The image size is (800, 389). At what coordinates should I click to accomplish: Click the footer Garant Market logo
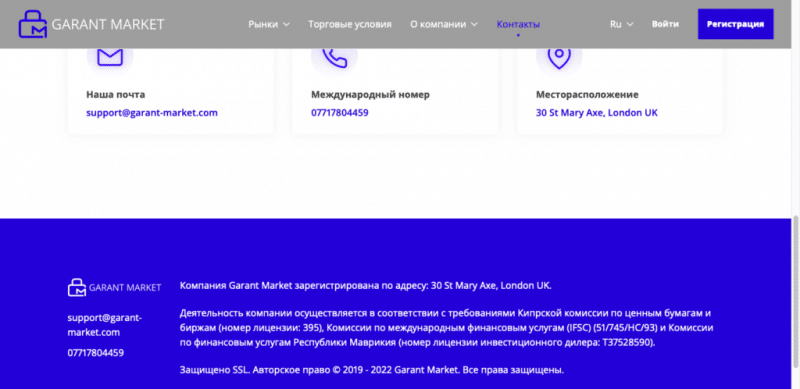point(114,287)
